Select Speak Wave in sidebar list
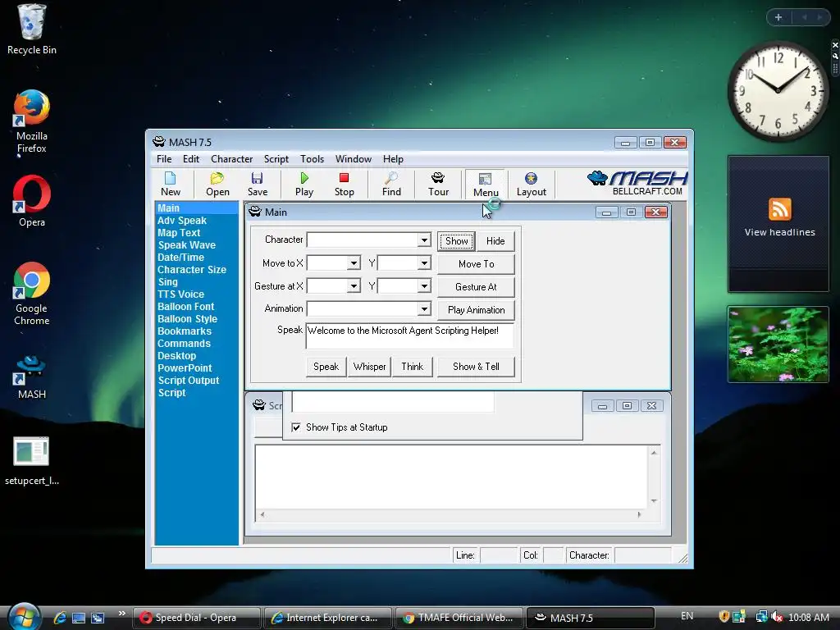This screenshot has width=840, height=630. pyautogui.click(x=186, y=244)
